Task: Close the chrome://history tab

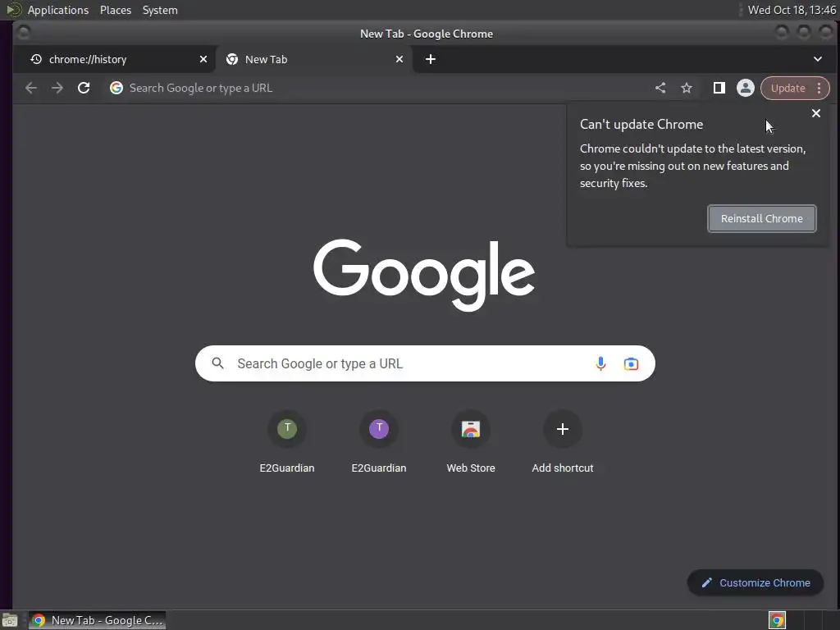Action: click(x=203, y=59)
